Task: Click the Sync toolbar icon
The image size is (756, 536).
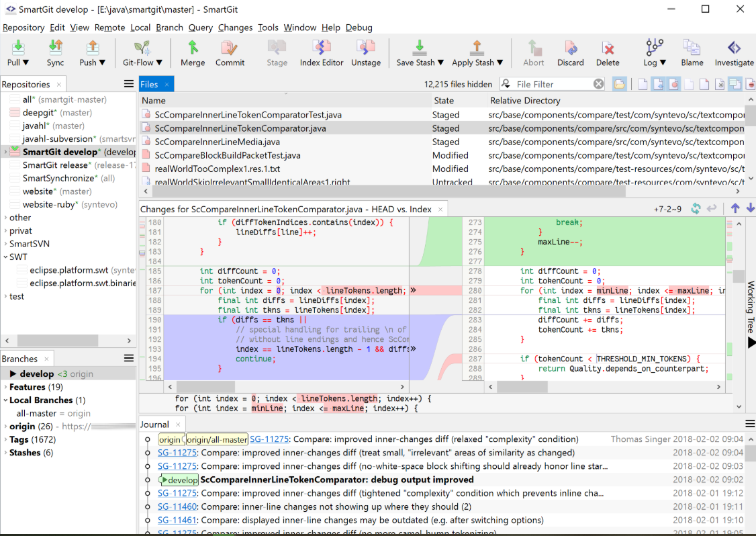Action: (x=56, y=47)
